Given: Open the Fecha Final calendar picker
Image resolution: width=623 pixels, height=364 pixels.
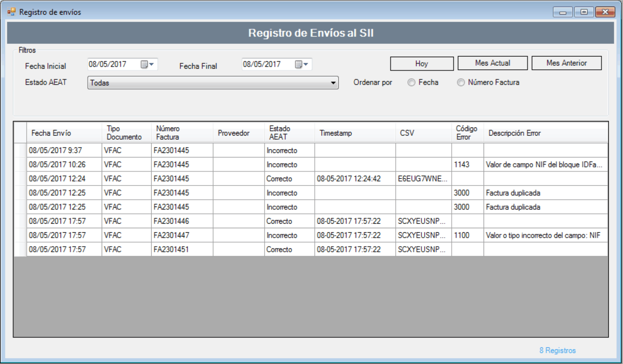Looking at the screenshot, I should pos(301,64).
